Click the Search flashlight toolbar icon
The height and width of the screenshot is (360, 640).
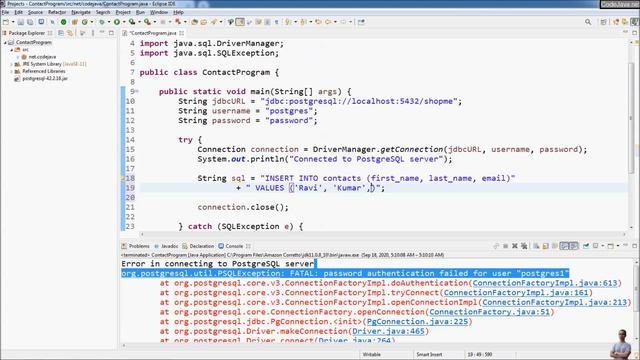[x=213, y=22]
